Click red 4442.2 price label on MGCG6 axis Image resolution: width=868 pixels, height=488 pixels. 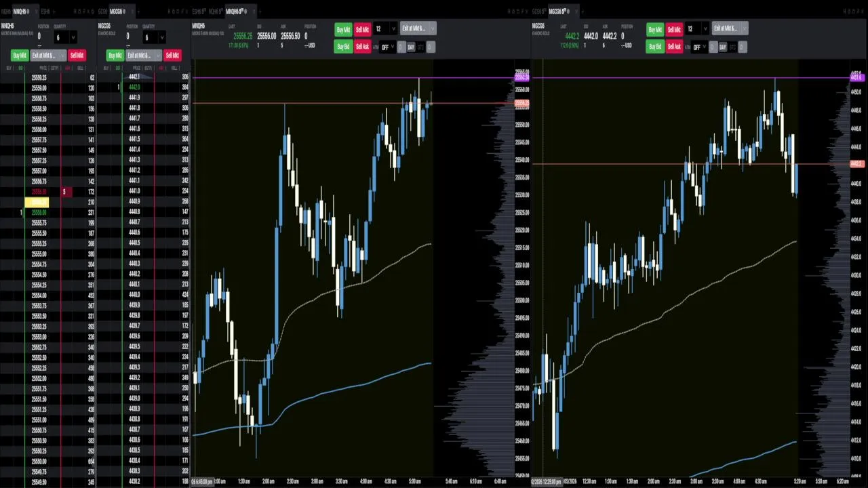click(856, 164)
